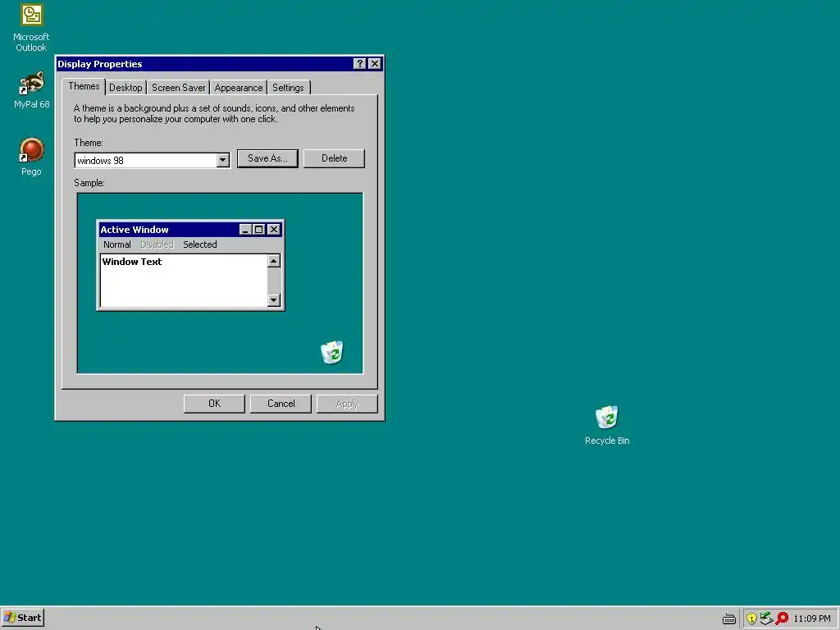Click the sample window minimize button

(x=245, y=230)
